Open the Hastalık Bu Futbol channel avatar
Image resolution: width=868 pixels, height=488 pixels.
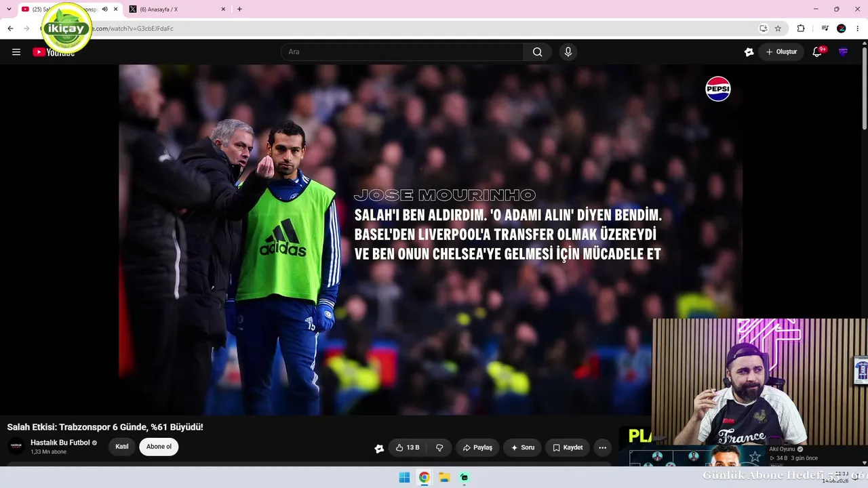pyautogui.click(x=16, y=447)
